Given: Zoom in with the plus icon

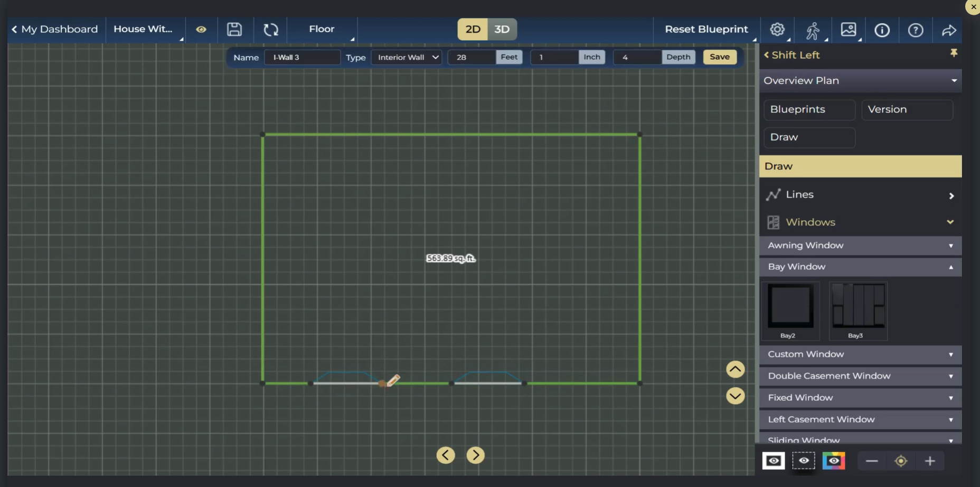Looking at the screenshot, I should [930, 461].
